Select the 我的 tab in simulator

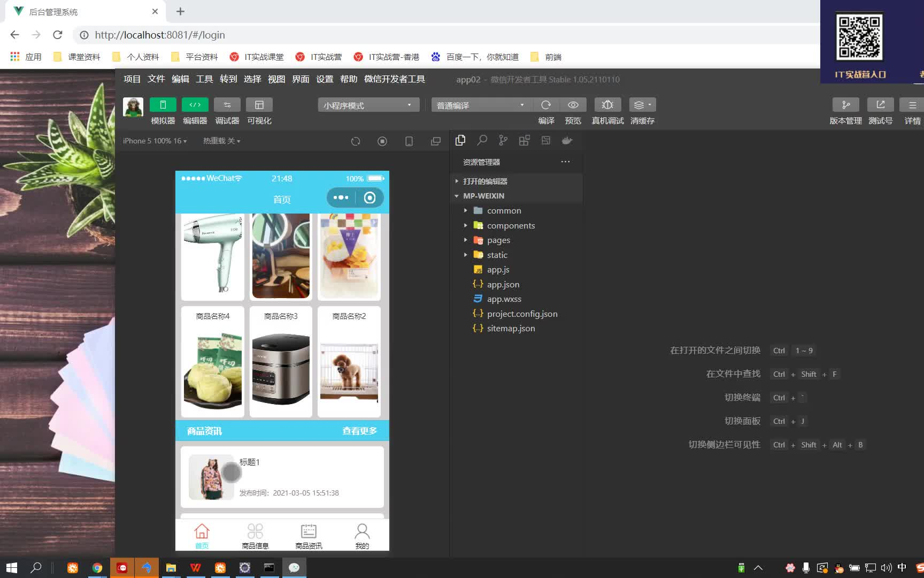point(362,536)
